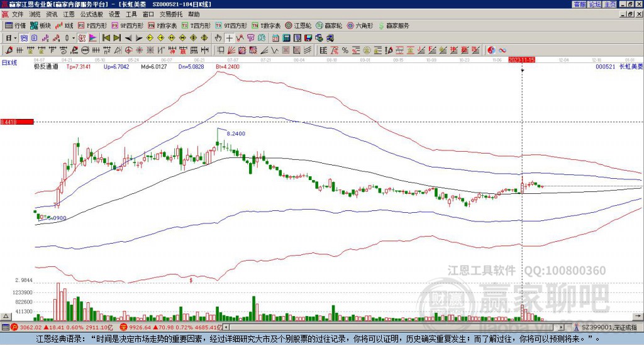Select the red pen drawing tool

8,50
